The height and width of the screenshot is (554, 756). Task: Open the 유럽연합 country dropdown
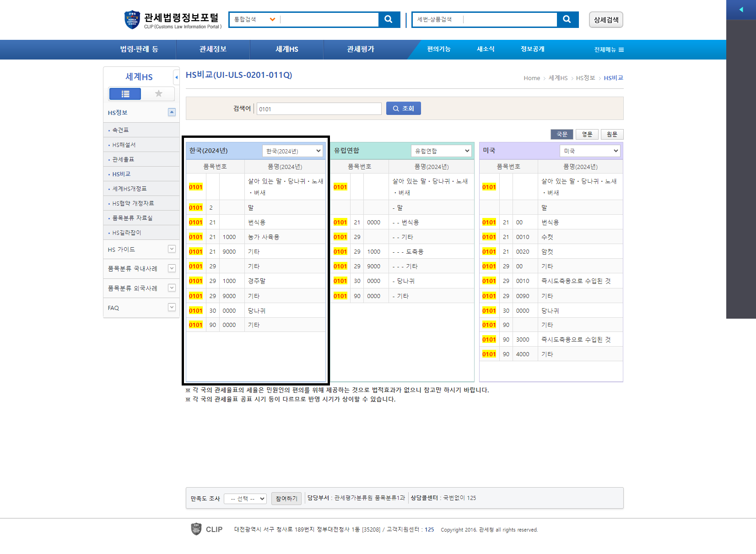click(441, 151)
